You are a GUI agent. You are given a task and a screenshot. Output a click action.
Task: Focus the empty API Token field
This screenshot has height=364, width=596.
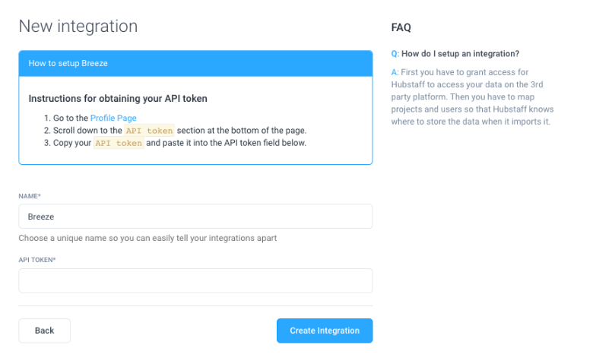coord(195,280)
